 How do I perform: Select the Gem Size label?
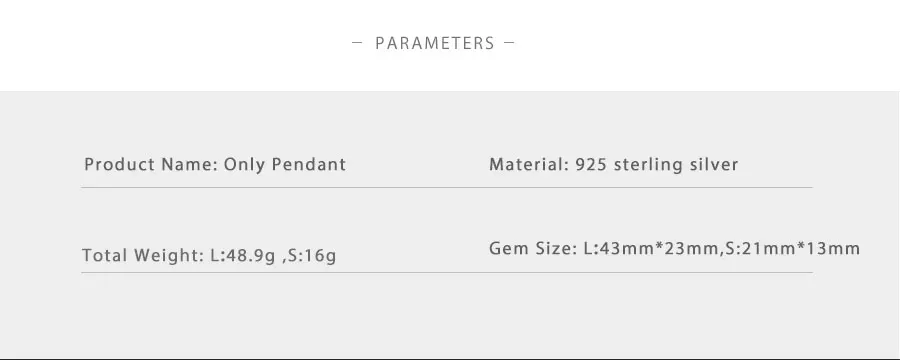coord(533,249)
